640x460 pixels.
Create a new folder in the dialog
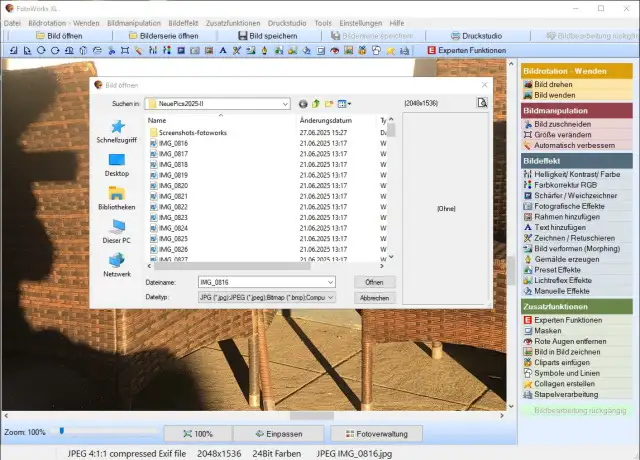[x=328, y=103]
